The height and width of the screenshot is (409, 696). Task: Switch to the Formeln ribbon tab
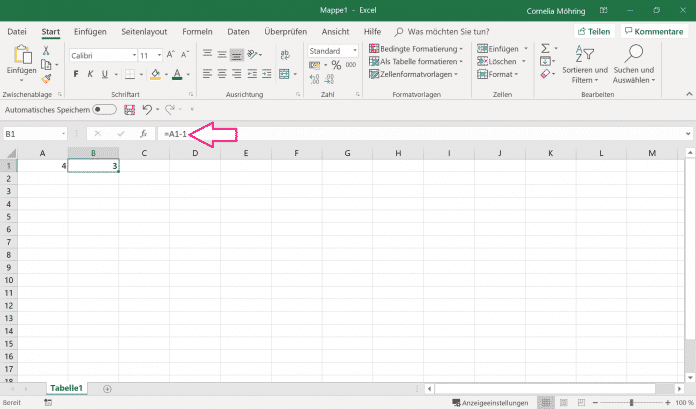point(197,31)
